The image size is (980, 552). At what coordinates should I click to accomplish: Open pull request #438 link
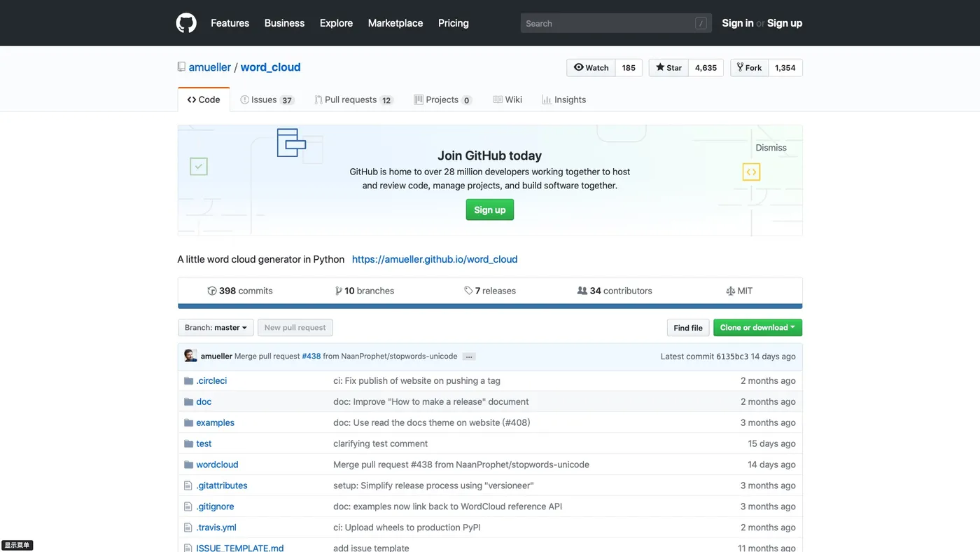click(311, 357)
